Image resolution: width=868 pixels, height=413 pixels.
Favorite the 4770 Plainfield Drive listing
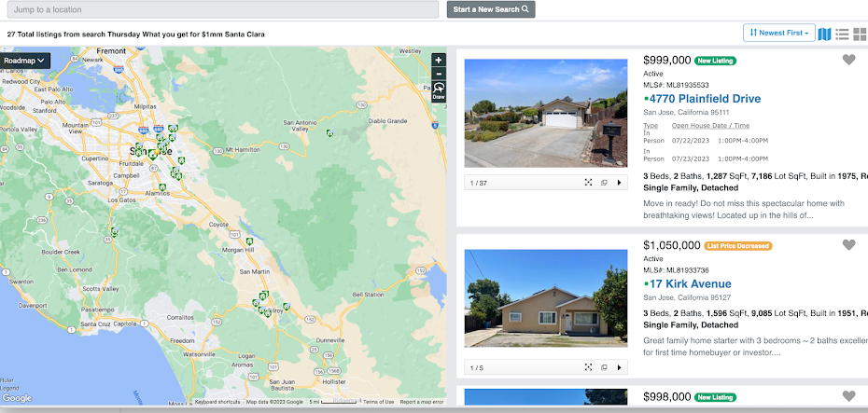tap(848, 60)
